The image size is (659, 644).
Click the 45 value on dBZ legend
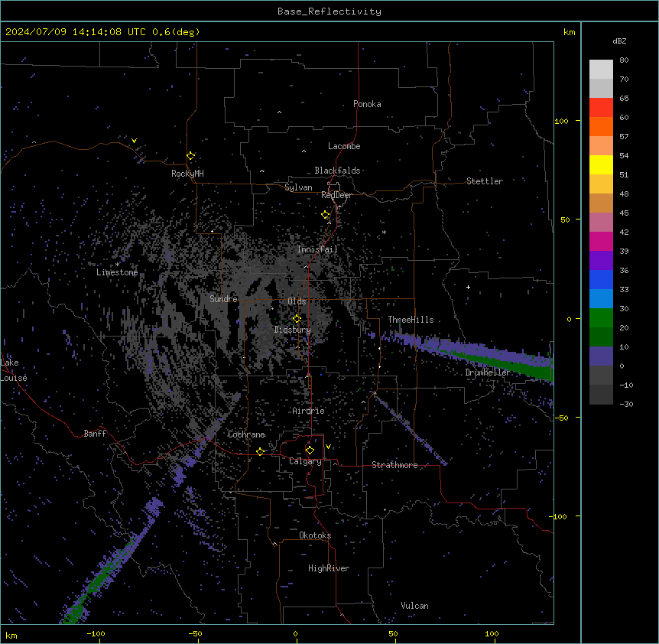[x=624, y=213]
